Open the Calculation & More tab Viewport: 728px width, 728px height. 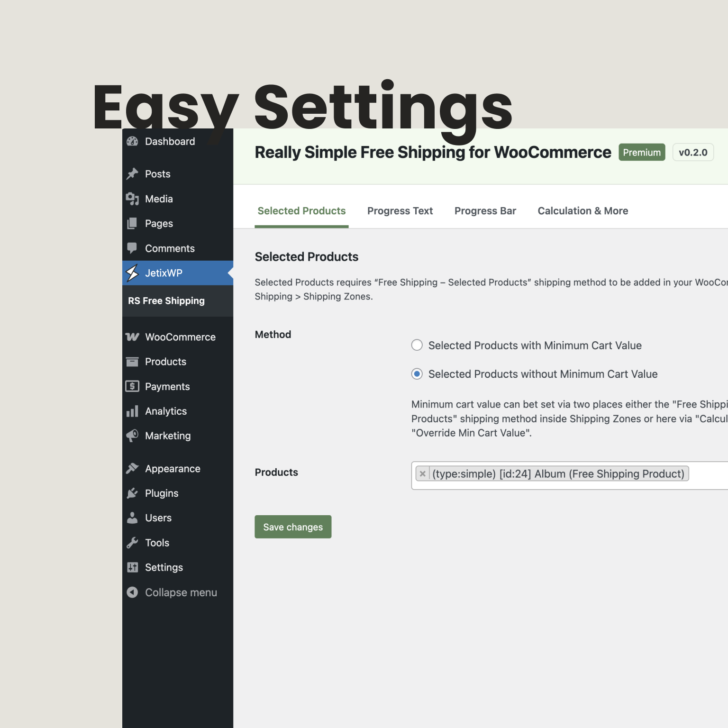pyautogui.click(x=583, y=211)
